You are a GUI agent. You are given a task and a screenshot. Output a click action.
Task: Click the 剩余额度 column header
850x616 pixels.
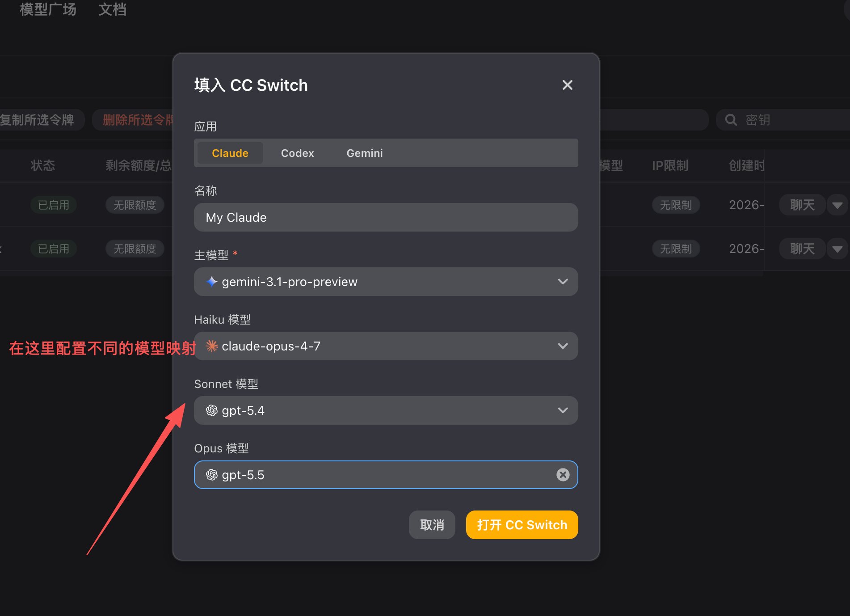139,165
